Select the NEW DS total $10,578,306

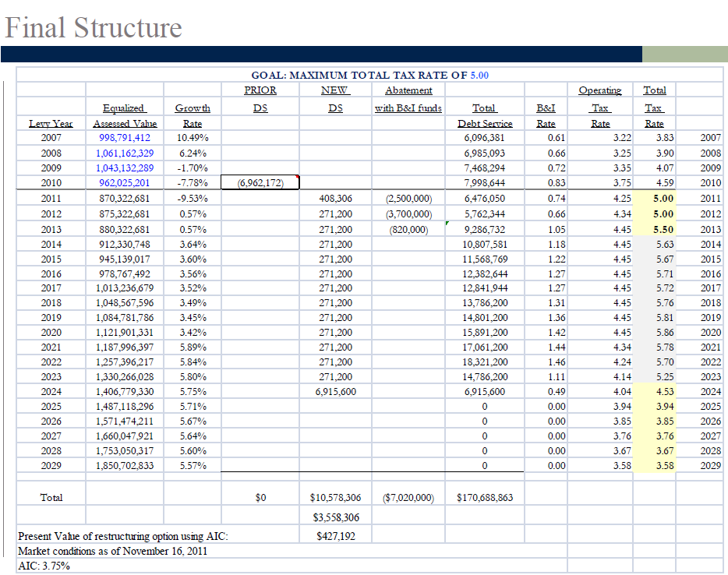click(x=335, y=498)
